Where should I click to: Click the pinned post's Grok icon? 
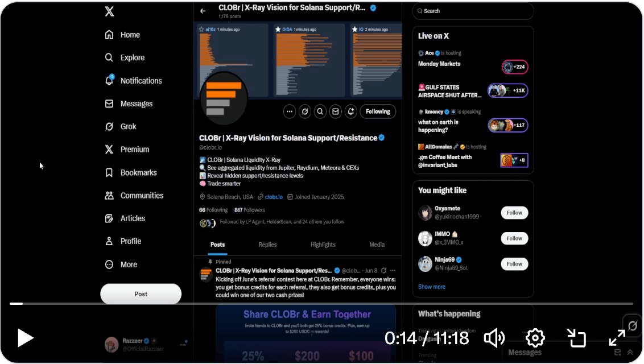(383, 271)
